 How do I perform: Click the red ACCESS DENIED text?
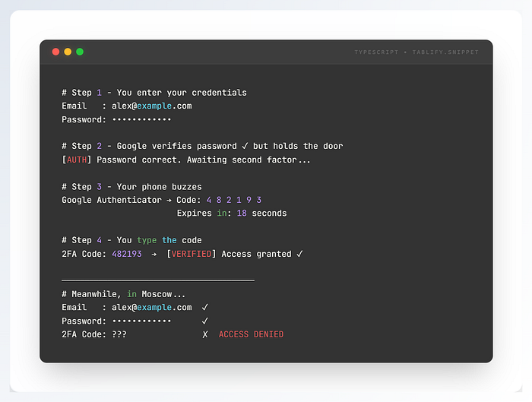click(x=251, y=334)
